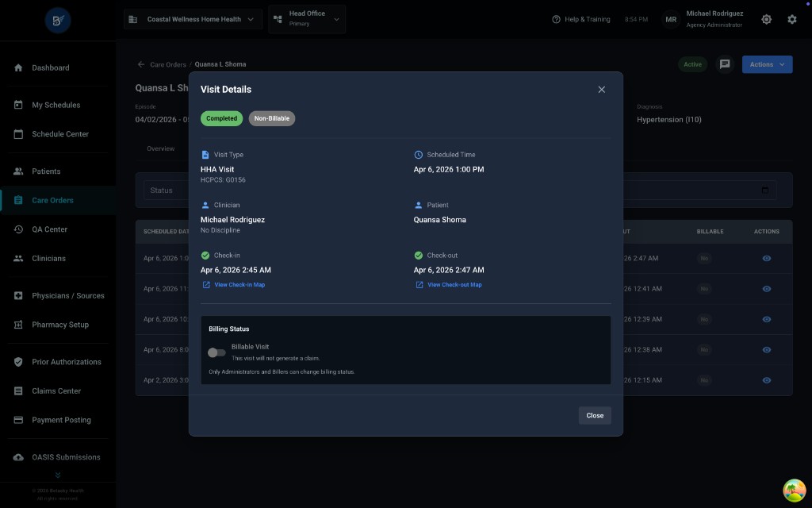This screenshot has height=508, width=812.
Task: Click the Pharmacy Setup icon
Action: (x=18, y=325)
